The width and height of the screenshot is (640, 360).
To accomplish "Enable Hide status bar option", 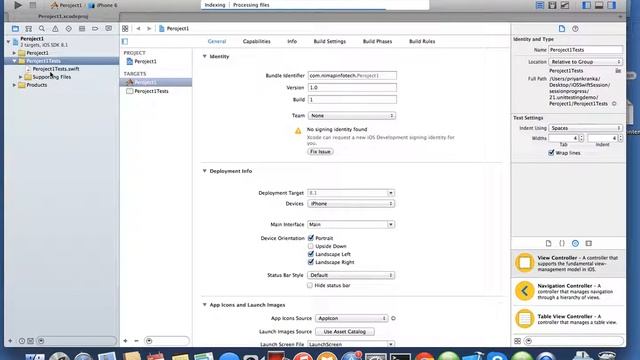I will tap(310, 285).
